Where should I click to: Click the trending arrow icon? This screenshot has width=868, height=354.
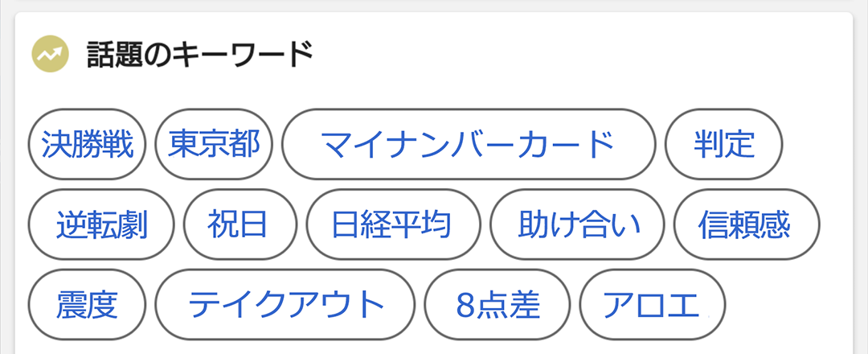pyautogui.click(x=50, y=54)
